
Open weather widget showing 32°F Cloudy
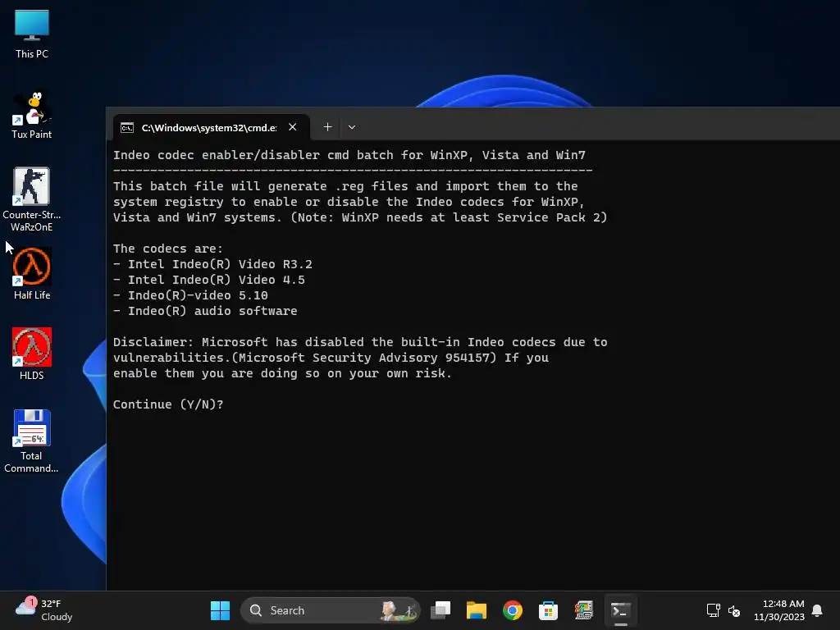(44, 610)
